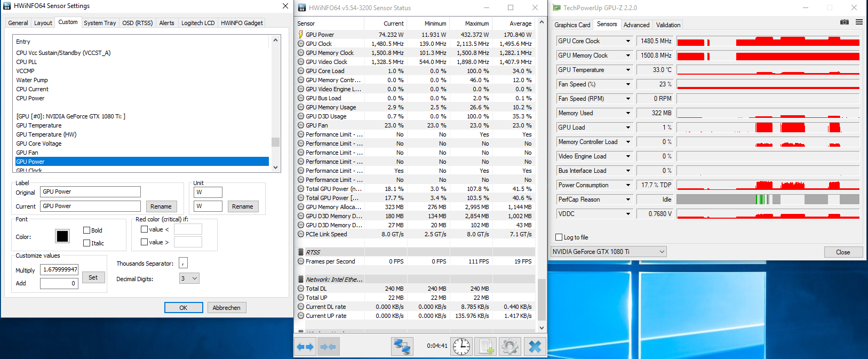Click the Network Intel Ethernet group icon

(301, 280)
